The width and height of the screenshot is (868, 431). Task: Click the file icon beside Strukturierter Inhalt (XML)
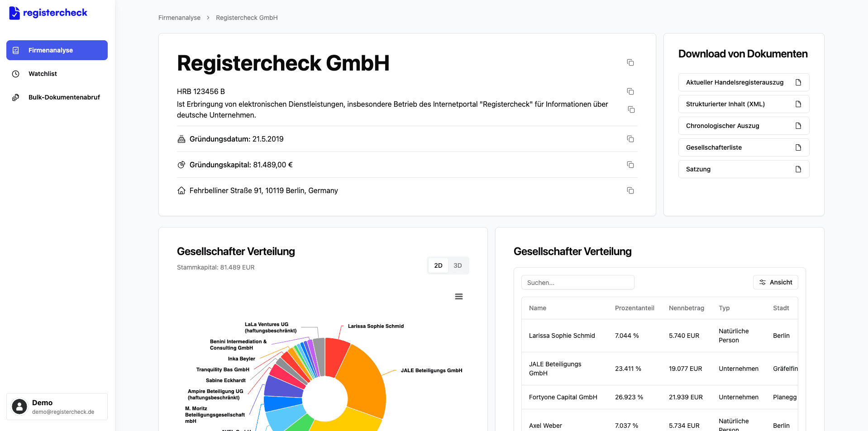(798, 104)
